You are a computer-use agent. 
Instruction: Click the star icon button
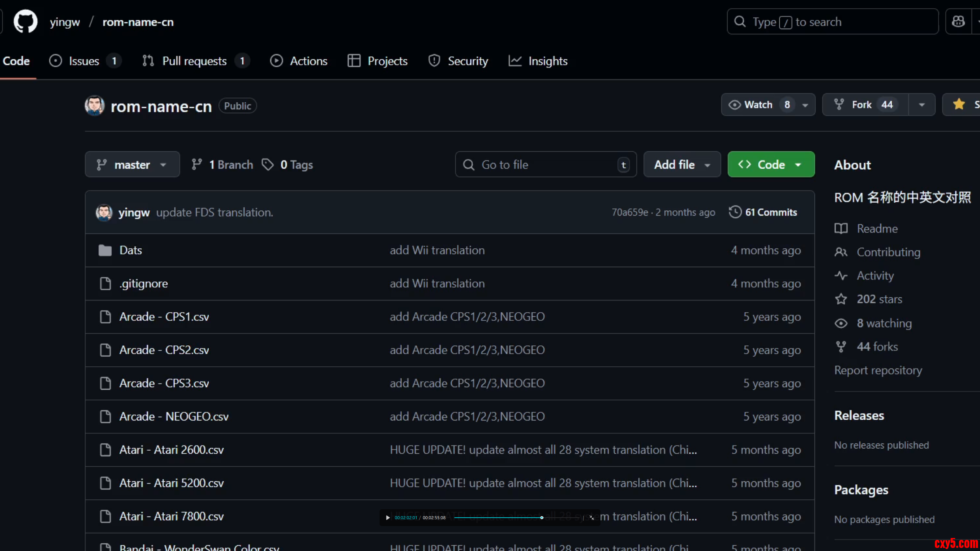[x=959, y=104]
